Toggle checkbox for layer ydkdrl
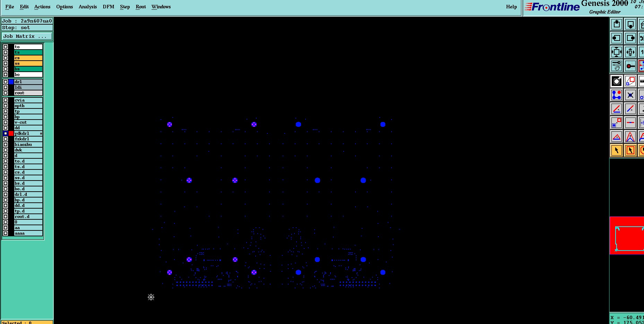The height and width of the screenshot is (324, 644). click(x=6, y=133)
